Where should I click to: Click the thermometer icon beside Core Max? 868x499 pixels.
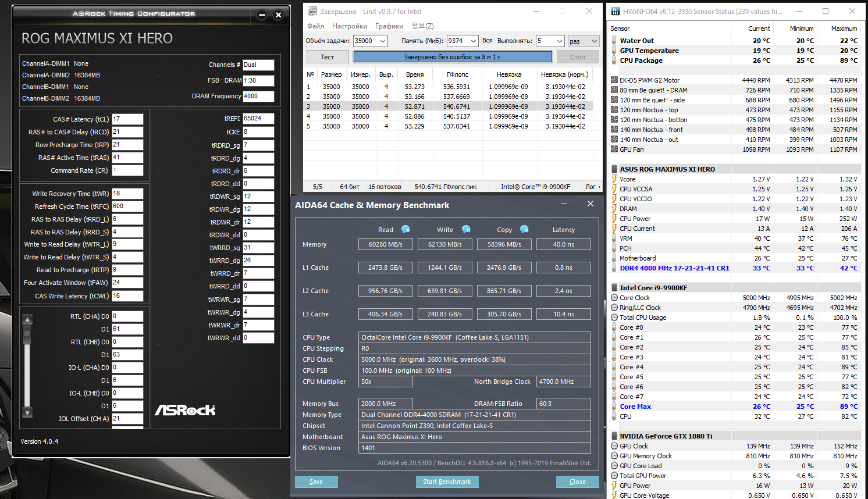(614, 407)
